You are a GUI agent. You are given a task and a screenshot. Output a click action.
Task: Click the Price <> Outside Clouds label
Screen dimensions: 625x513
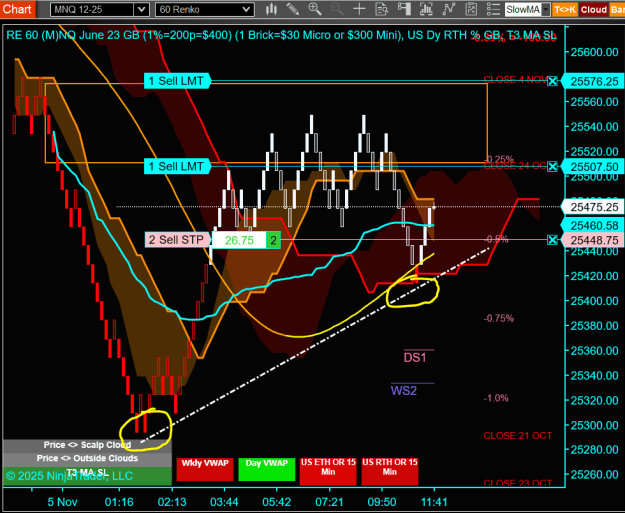pyautogui.click(x=87, y=458)
